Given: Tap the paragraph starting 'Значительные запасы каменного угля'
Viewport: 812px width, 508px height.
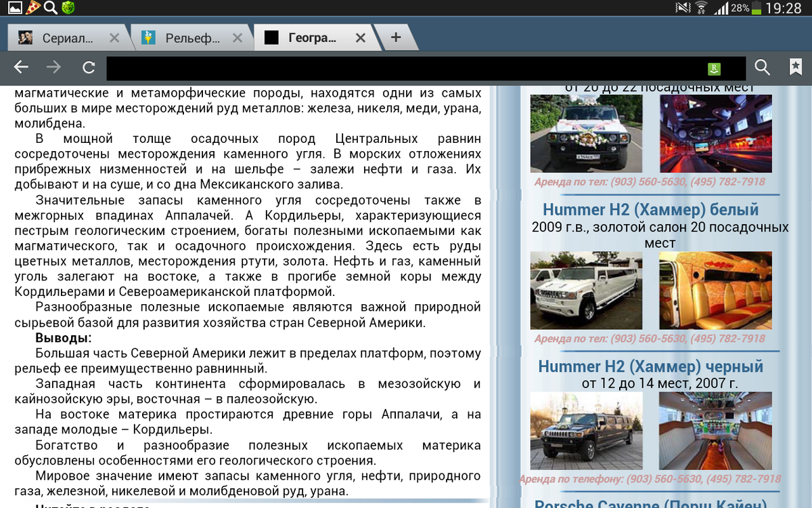Looking at the screenshot, I should [248, 246].
